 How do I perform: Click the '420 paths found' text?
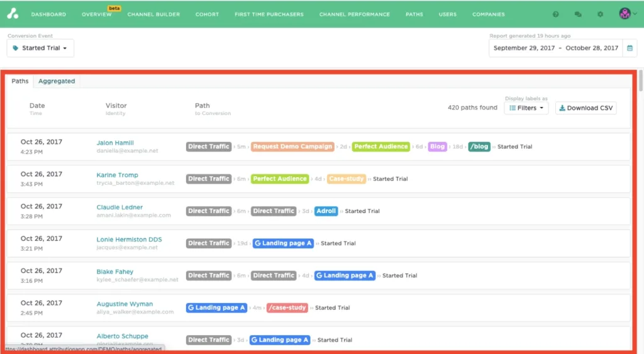coord(472,108)
